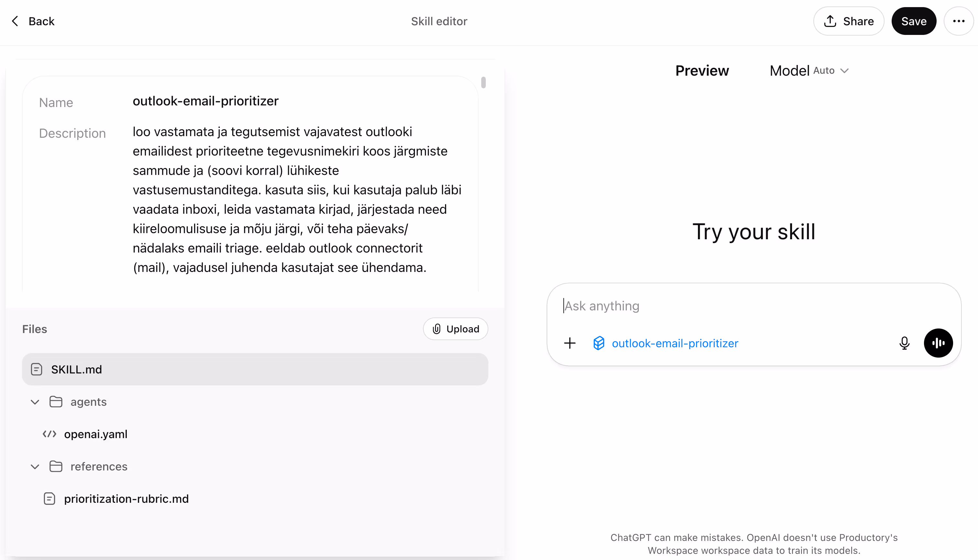The height and width of the screenshot is (560, 978).
Task: Click the SKILL.md document icon
Action: point(37,370)
